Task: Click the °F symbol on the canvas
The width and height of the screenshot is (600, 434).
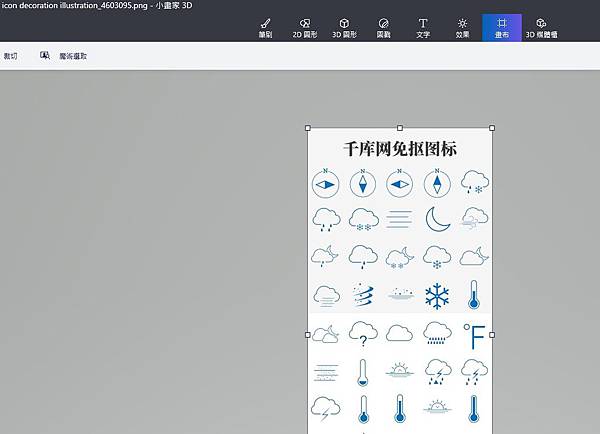Action: (x=474, y=336)
